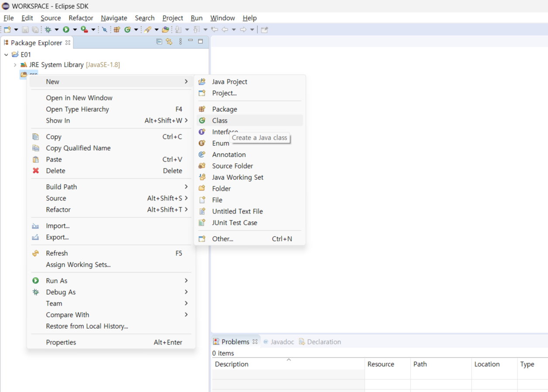Choose JUnit Test Case in submenu
The height and width of the screenshot is (392, 548).
click(250, 223)
